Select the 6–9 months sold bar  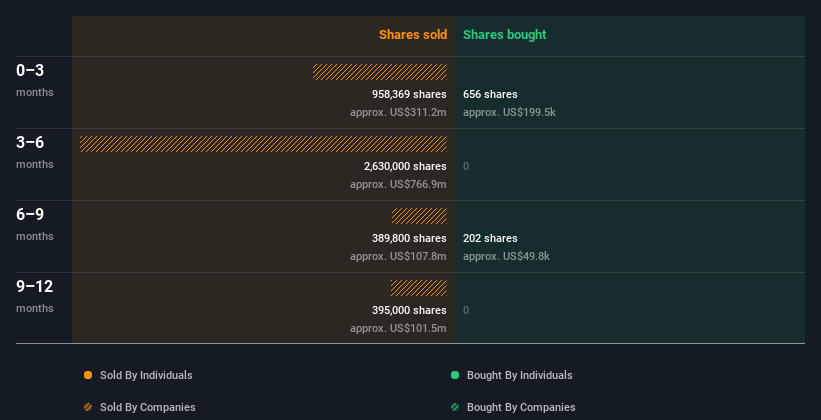tap(419, 216)
